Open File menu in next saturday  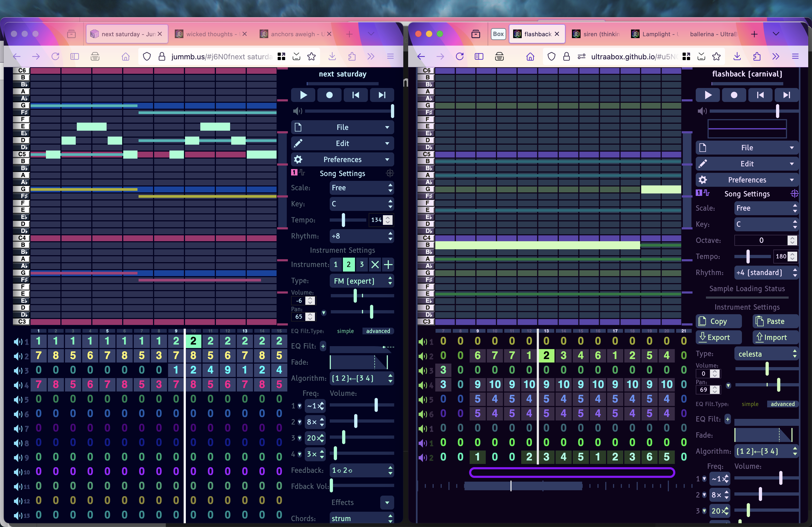pos(342,127)
